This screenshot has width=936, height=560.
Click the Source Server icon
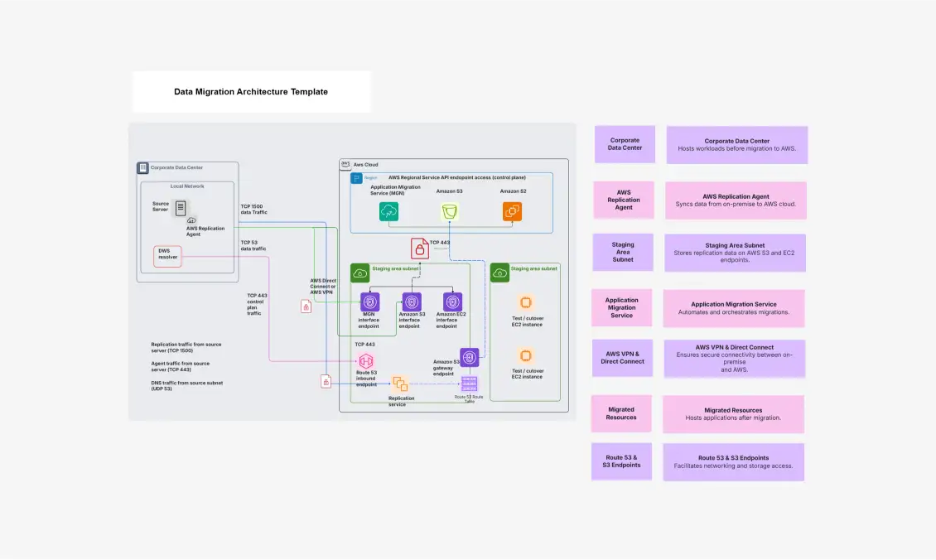(x=181, y=208)
